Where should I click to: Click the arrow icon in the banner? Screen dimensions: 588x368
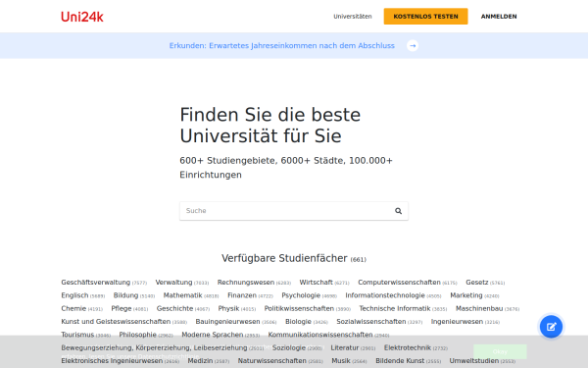413,46
